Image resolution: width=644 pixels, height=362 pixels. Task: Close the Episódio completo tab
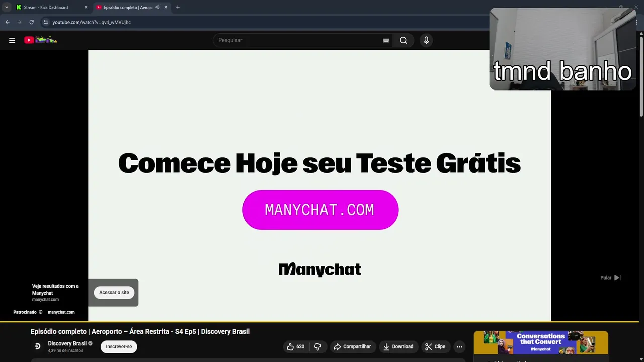coord(166,7)
